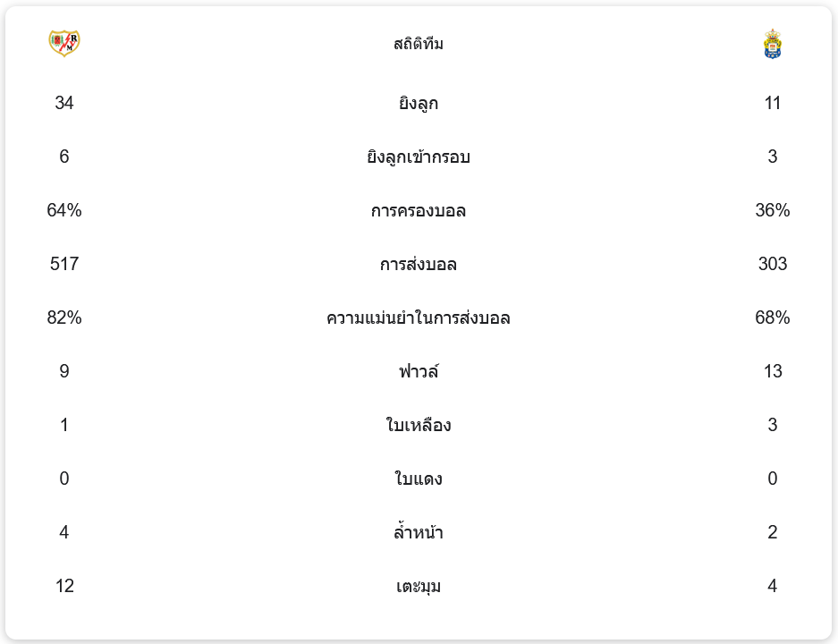The height and width of the screenshot is (644, 838).
Task: Click the 82% pass accuracy value
Action: click(64, 318)
